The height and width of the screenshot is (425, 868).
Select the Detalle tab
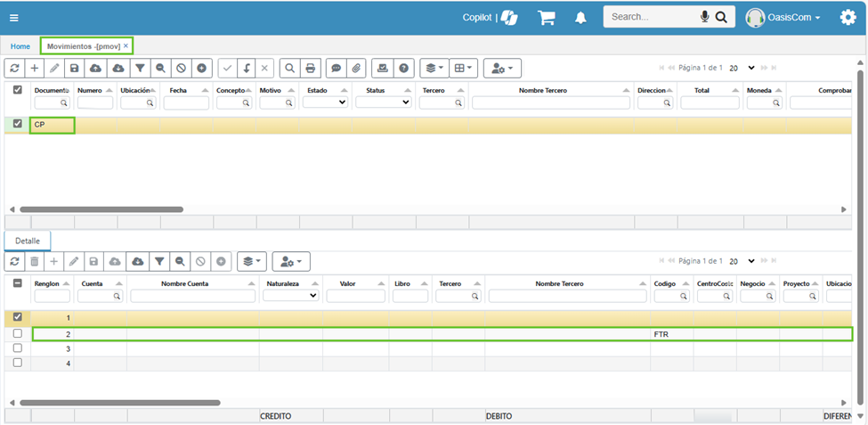click(x=28, y=241)
